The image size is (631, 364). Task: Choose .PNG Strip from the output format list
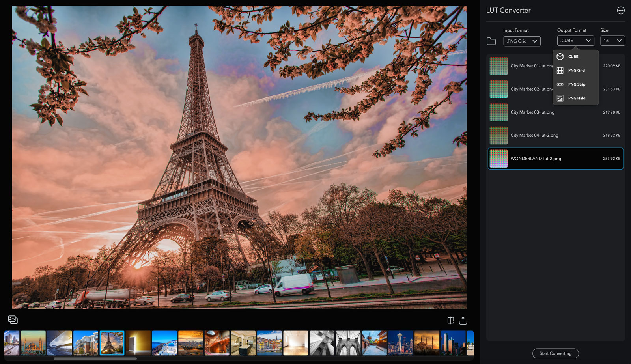(575, 84)
